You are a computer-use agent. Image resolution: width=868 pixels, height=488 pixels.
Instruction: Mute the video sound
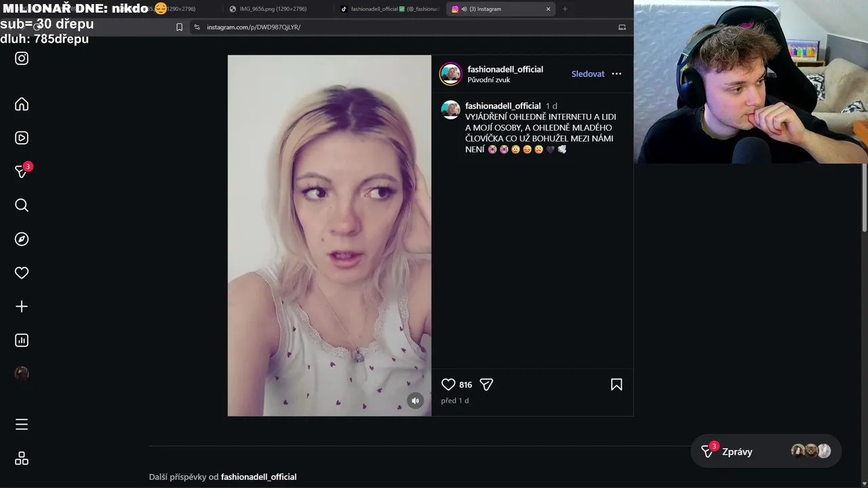415,401
